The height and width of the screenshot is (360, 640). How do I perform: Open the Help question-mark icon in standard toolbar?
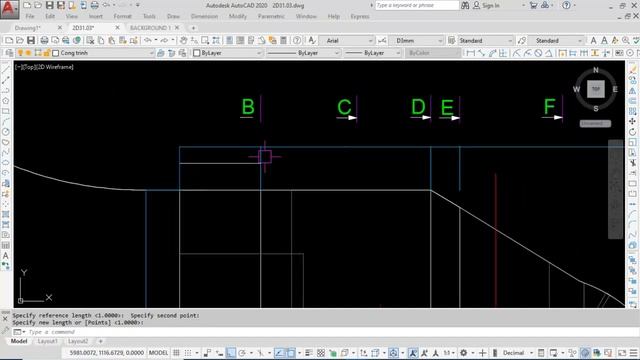tap(297, 40)
